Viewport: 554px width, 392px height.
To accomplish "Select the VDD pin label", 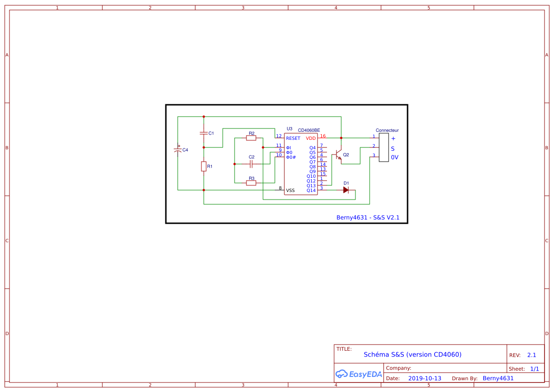I will coord(310,138).
